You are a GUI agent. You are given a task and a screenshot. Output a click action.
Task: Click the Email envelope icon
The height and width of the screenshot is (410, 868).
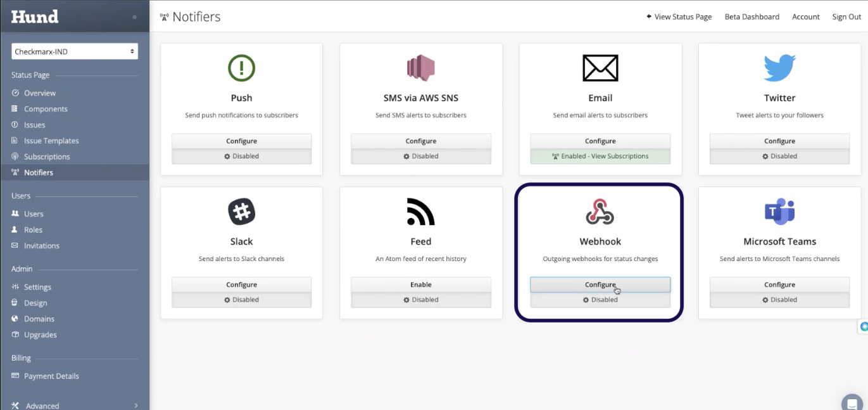[x=600, y=68]
